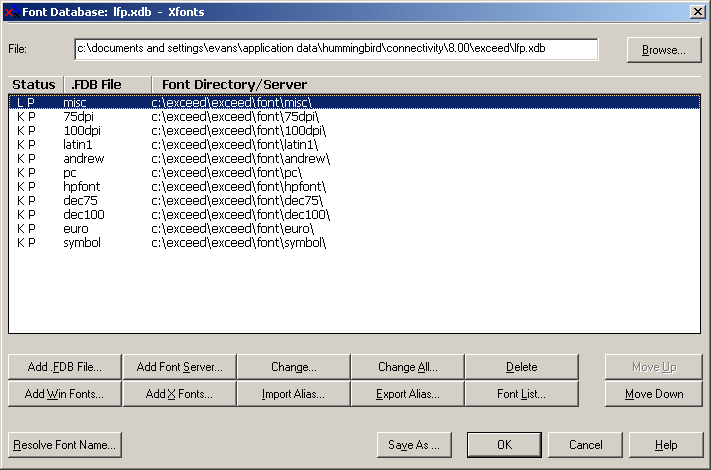
Task: Open the Add .FDB File dialog
Action: point(65,367)
